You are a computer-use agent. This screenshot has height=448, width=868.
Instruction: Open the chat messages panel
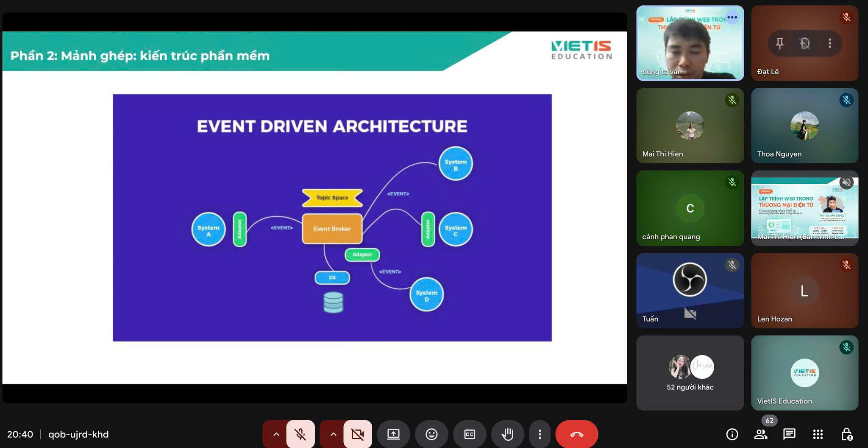789,434
